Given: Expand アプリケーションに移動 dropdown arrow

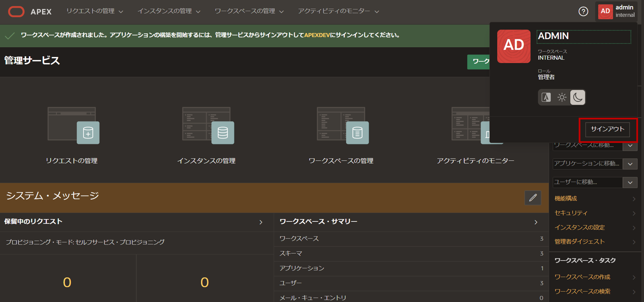Looking at the screenshot, I should (630, 164).
